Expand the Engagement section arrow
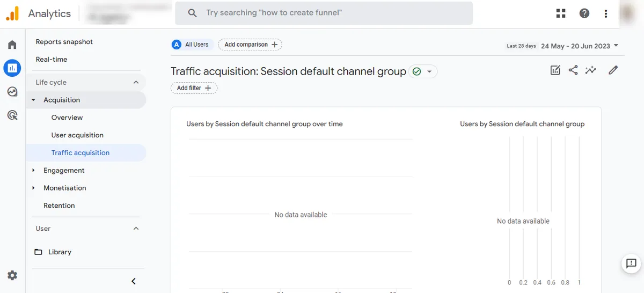Screen dimensions: 644x293 pyautogui.click(x=33, y=170)
